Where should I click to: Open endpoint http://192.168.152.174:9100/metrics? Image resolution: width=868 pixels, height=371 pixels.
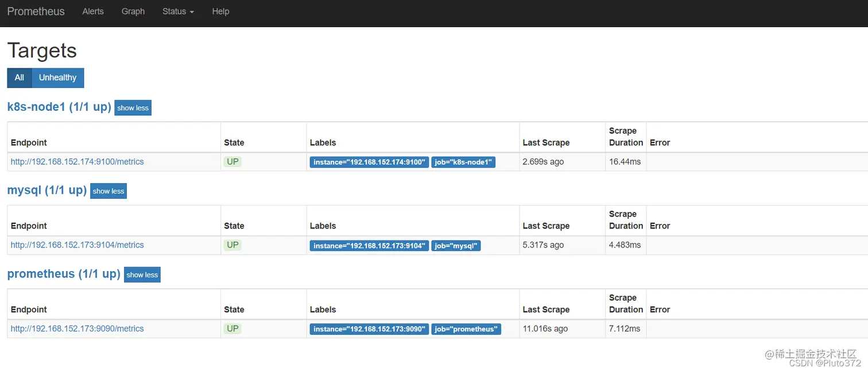pyautogui.click(x=77, y=162)
